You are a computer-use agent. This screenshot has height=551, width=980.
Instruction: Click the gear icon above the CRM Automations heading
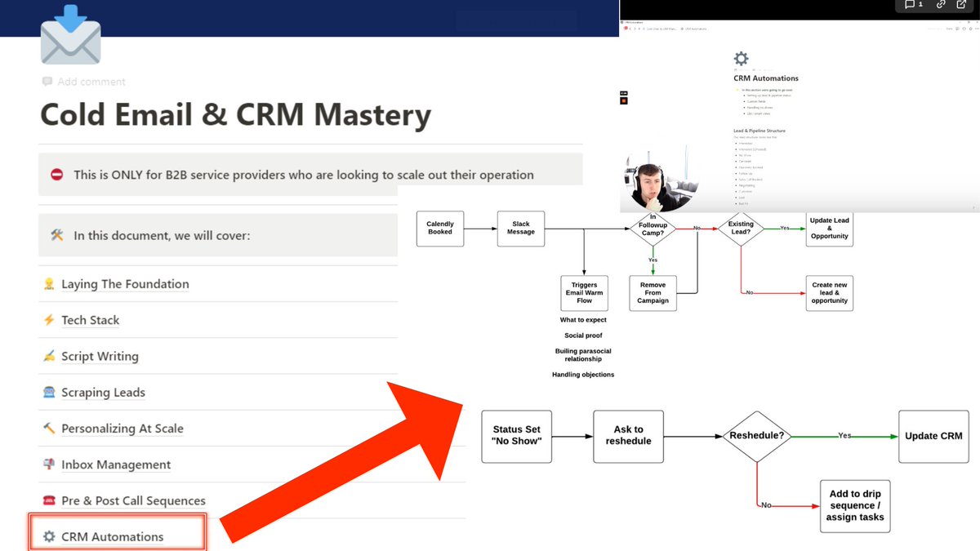point(740,58)
